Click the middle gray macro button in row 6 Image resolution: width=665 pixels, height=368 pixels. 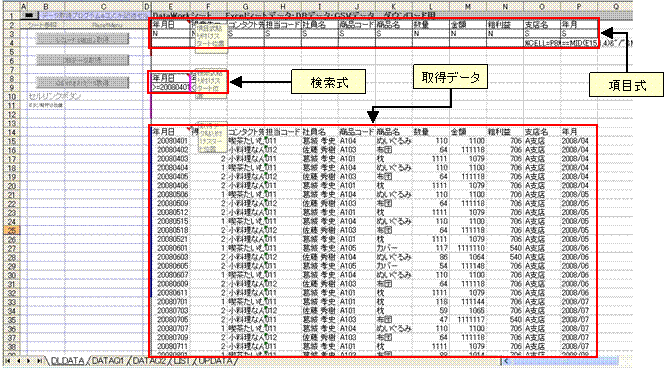(x=82, y=61)
